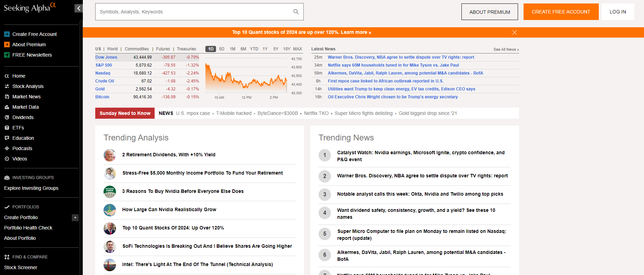The height and width of the screenshot is (275, 644).
Task: Select the 1M chart range
Action: click(x=233, y=49)
